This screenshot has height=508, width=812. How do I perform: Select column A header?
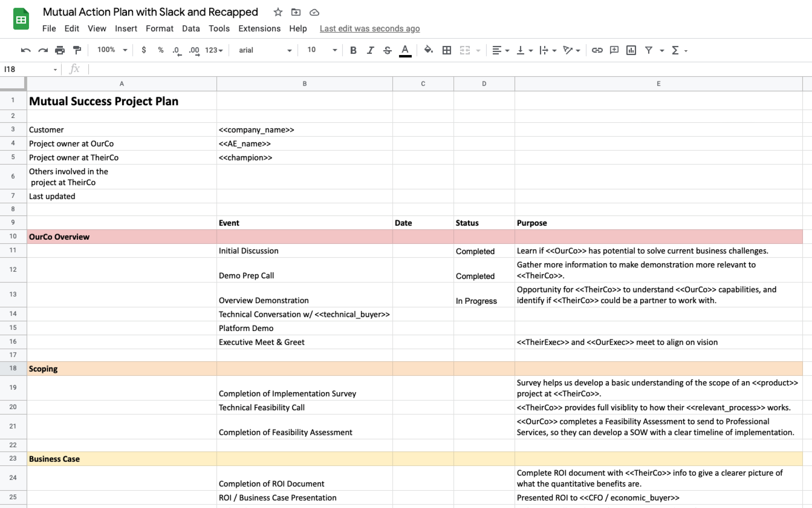tap(122, 84)
